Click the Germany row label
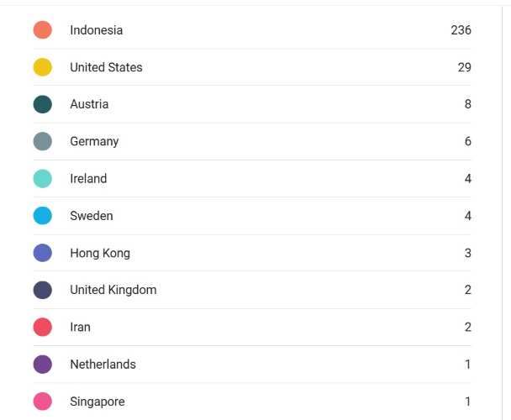The width and height of the screenshot is (511, 420). click(x=94, y=141)
